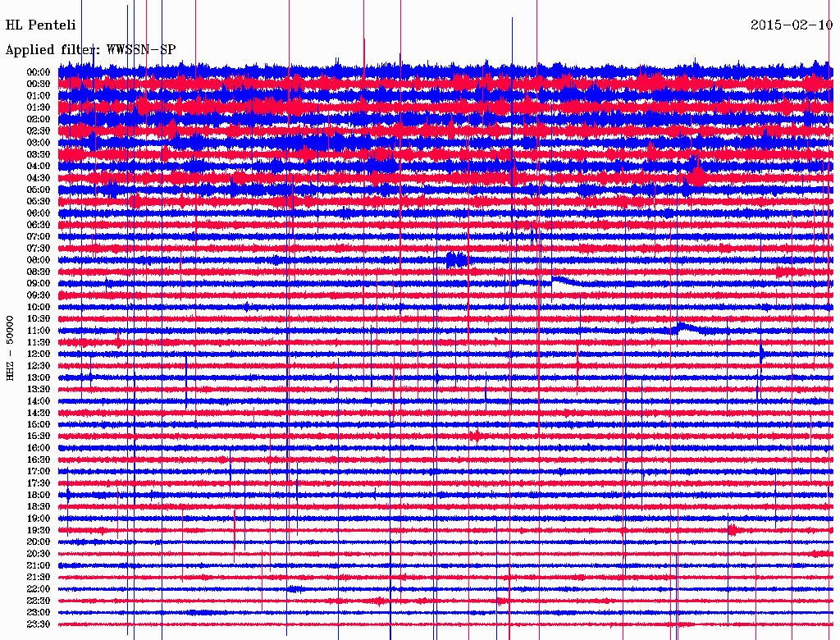
Task: Select the 19:00 time label
Action: pyautogui.click(x=39, y=519)
